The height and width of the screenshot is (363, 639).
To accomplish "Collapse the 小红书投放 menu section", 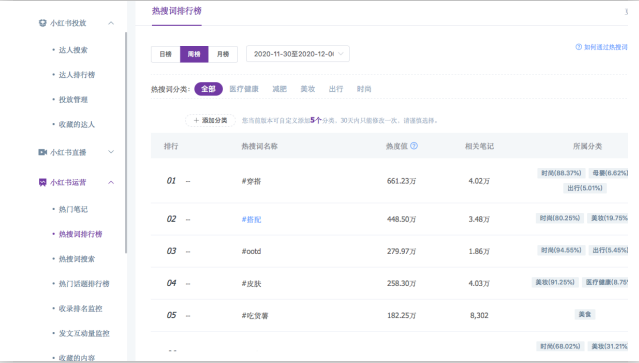I will pyautogui.click(x=111, y=23).
